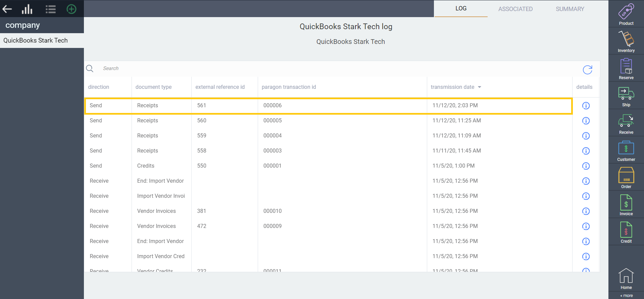Click the company sidebar heading

(x=22, y=25)
